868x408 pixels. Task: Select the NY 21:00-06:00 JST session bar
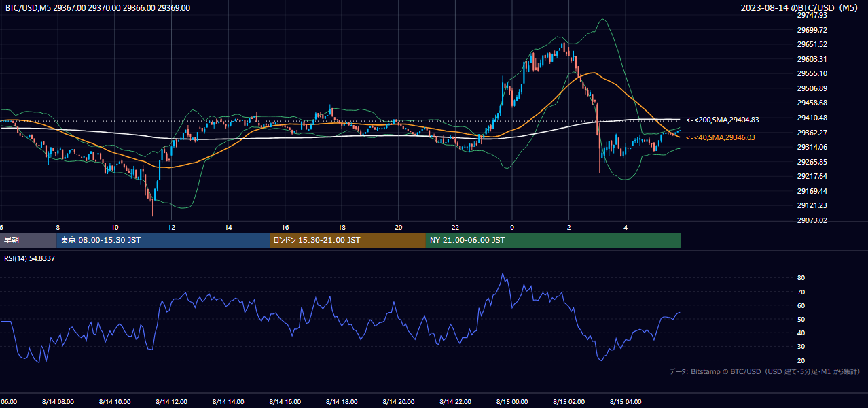(554, 240)
